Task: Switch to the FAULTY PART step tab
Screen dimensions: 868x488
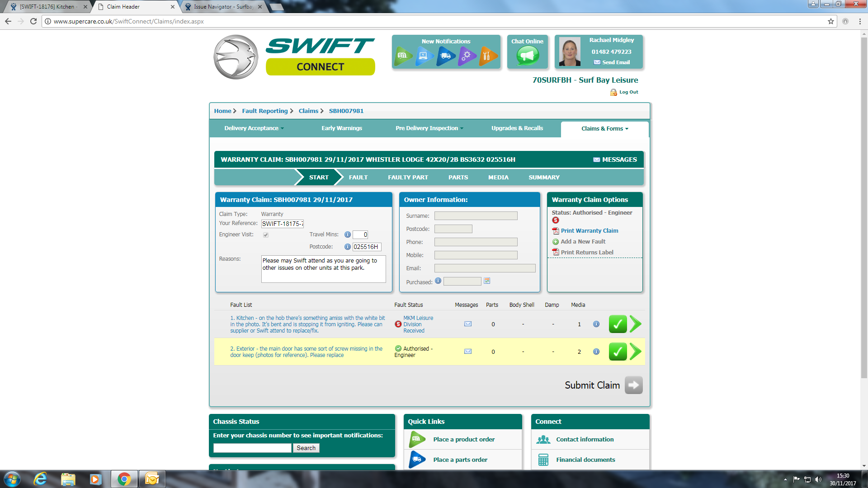Action: pos(408,178)
